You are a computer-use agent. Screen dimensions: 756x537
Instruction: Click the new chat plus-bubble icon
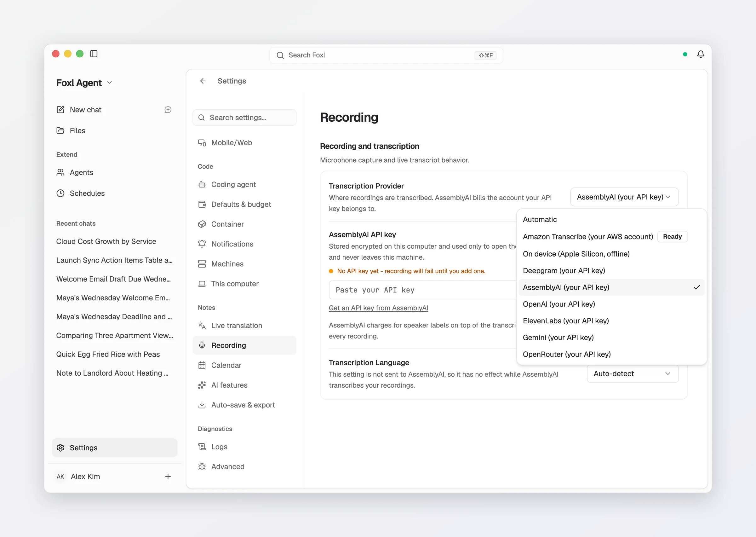coord(168,110)
